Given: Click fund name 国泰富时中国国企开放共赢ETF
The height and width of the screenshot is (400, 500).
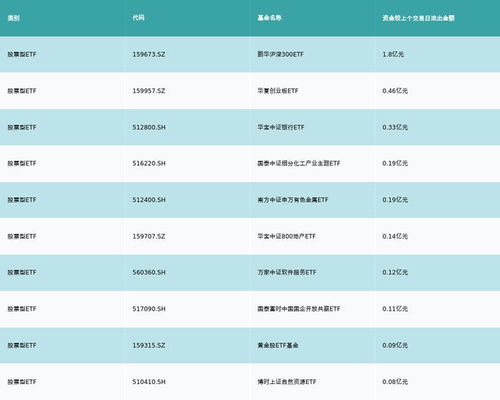Looking at the screenshot, I should coord(299,309).
